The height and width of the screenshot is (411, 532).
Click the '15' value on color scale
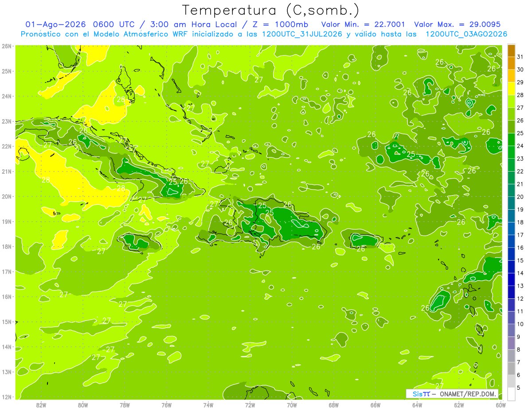(520, 260)
